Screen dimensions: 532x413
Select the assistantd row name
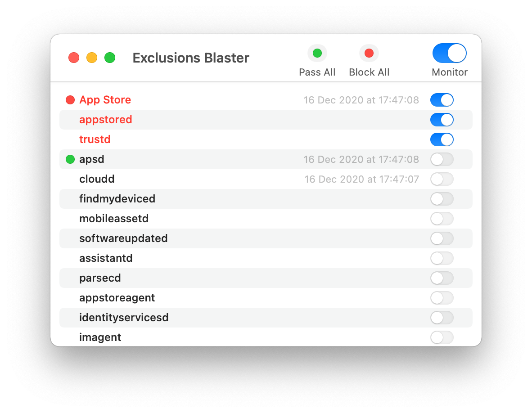tap(106, 258)
